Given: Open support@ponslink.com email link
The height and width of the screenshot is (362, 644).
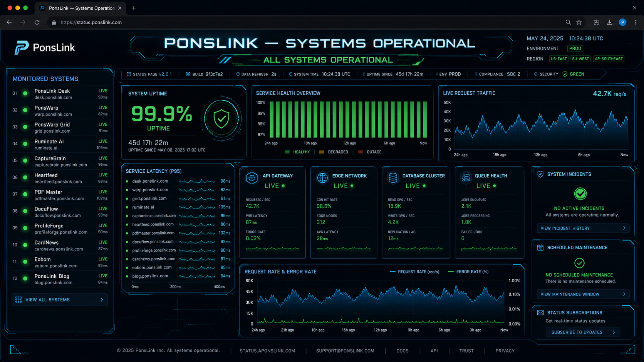Looking at the screenshot, I should tap(345, 351).
